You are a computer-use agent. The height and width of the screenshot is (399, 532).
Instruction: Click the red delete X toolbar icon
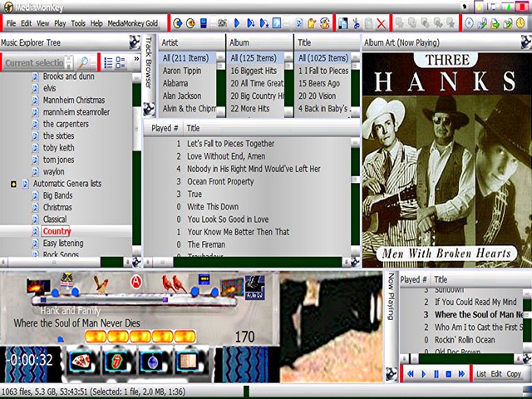[381, 23]
